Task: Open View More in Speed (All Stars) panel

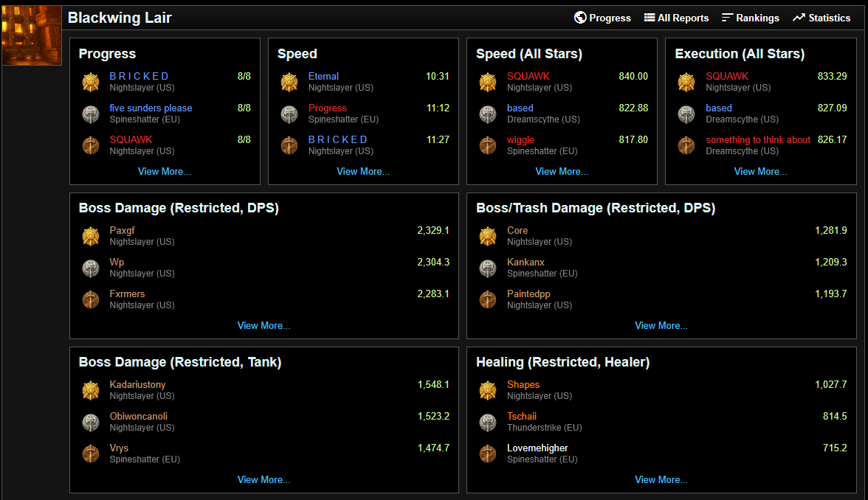Action: coord(562,171)
